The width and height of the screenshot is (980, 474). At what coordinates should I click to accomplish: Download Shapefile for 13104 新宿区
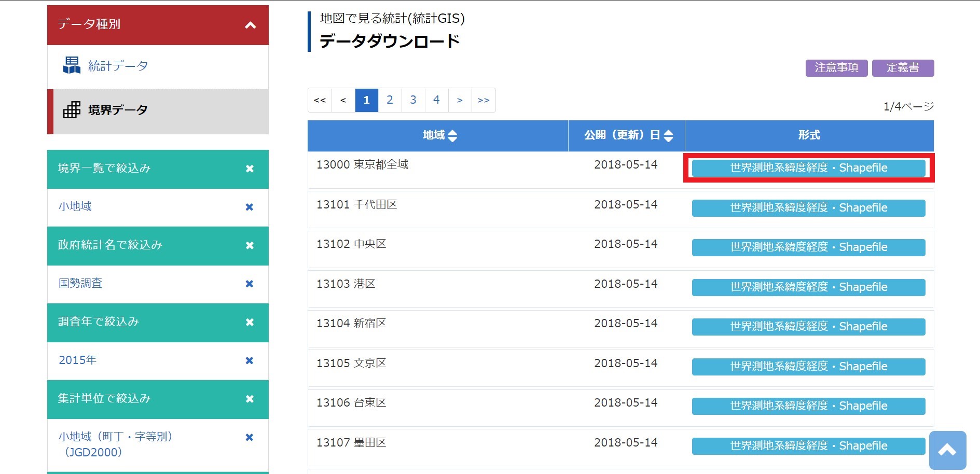pos(808,327)
